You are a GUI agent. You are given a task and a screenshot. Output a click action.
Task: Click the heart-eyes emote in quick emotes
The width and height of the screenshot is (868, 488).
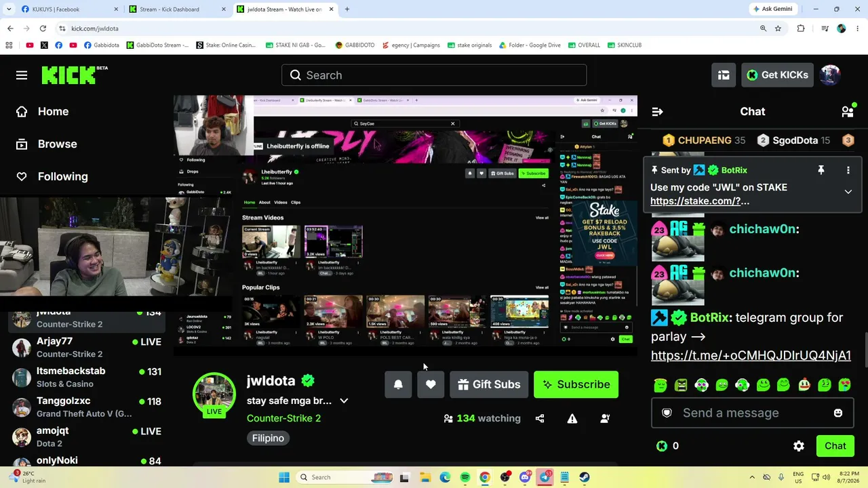pyautogui.click(x=844, y=386)
